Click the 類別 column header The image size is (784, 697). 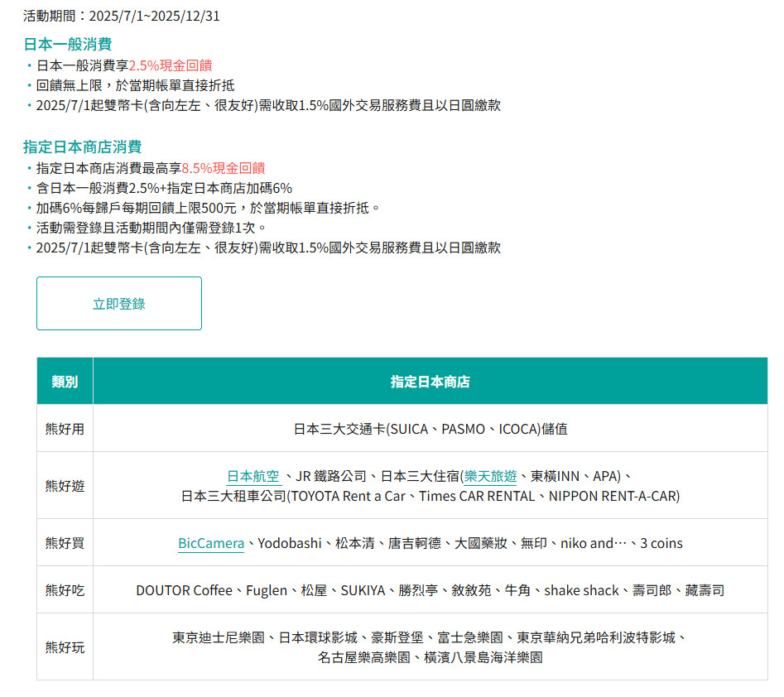coord(65,382)
